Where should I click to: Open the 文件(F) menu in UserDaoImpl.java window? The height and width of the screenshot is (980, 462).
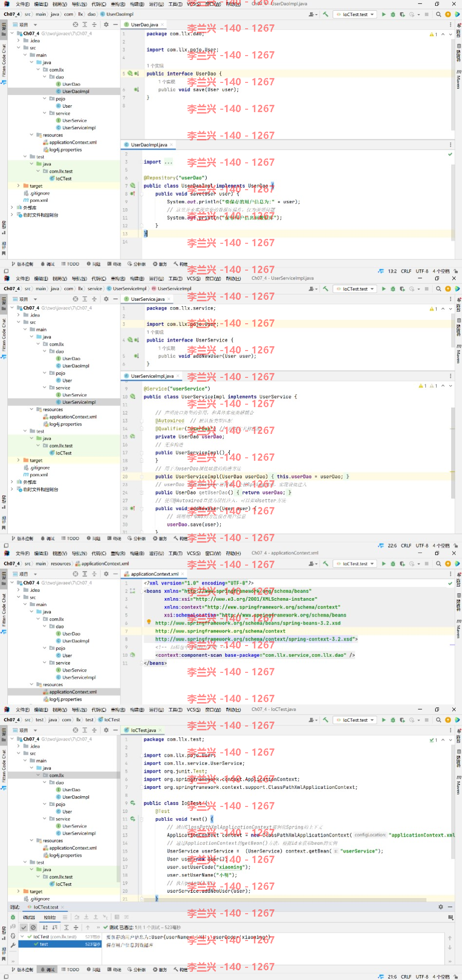pos(22,4)
